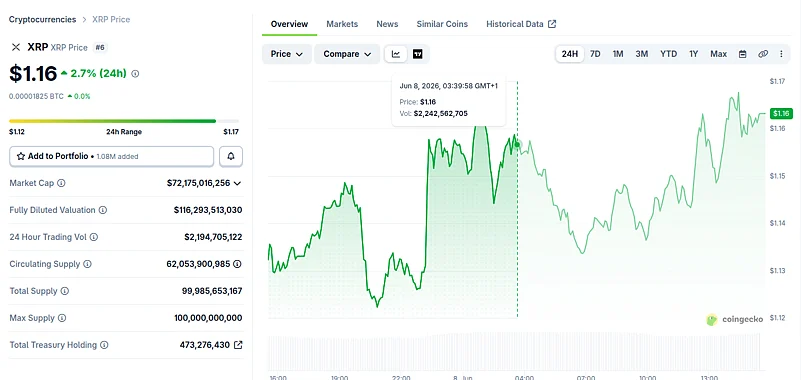Switch to the News tab
801x380 pixels.
(x=387, y=24)
